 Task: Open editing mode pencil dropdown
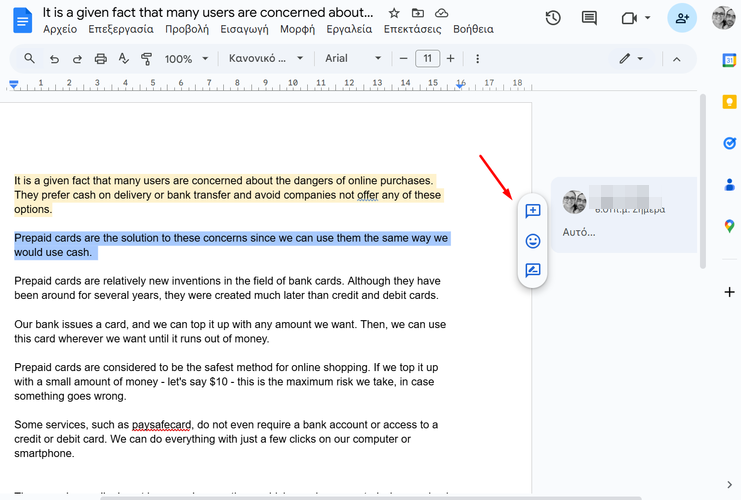(630, 59)
